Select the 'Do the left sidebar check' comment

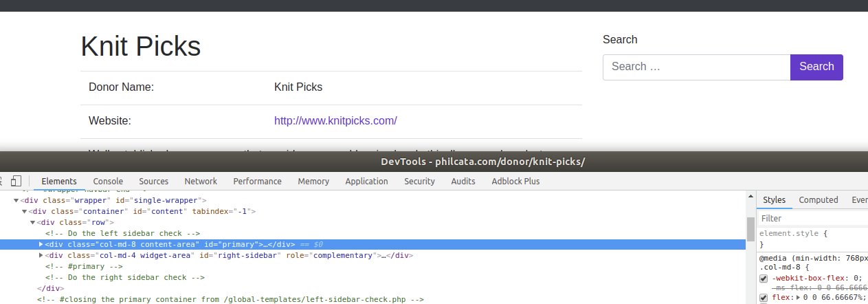pyautogui.click(x=122, y=233)
